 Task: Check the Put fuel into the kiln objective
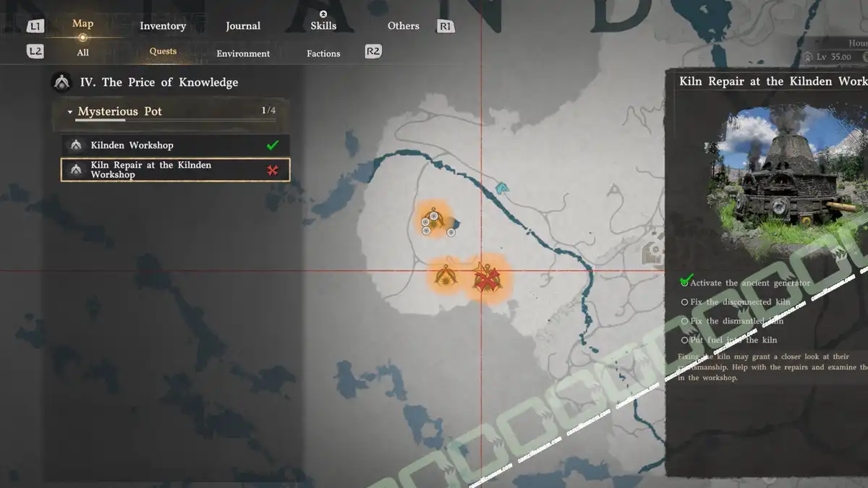(x=685, y=340)
